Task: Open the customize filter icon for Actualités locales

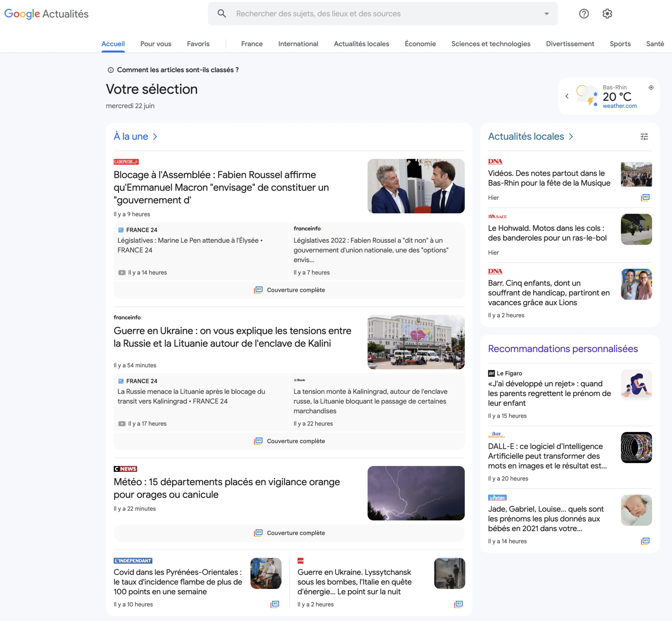Action: tap(644, 136)
